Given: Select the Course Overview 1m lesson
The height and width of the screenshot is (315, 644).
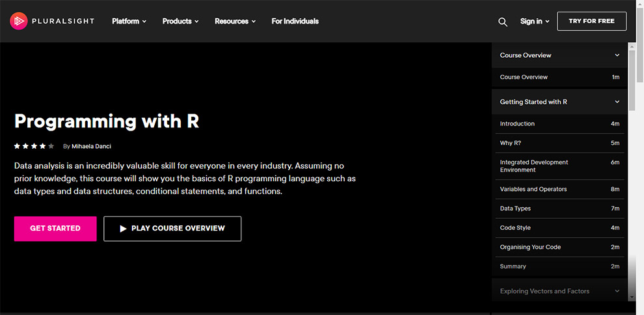Looking at the screenshot, I should 559,77.
